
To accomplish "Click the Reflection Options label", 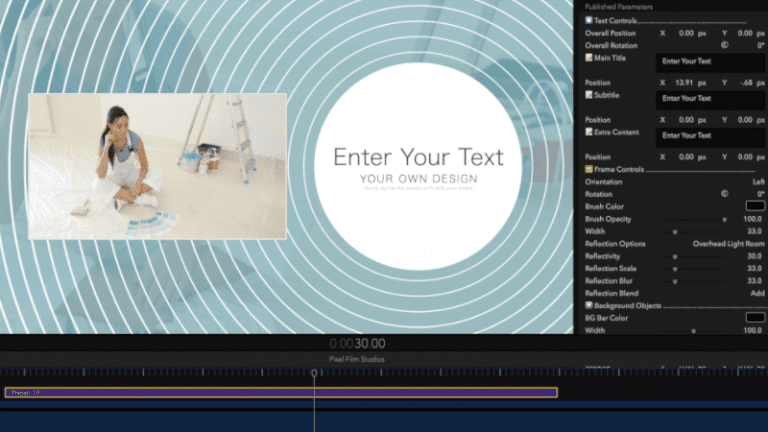I will (x=615, y=243).
